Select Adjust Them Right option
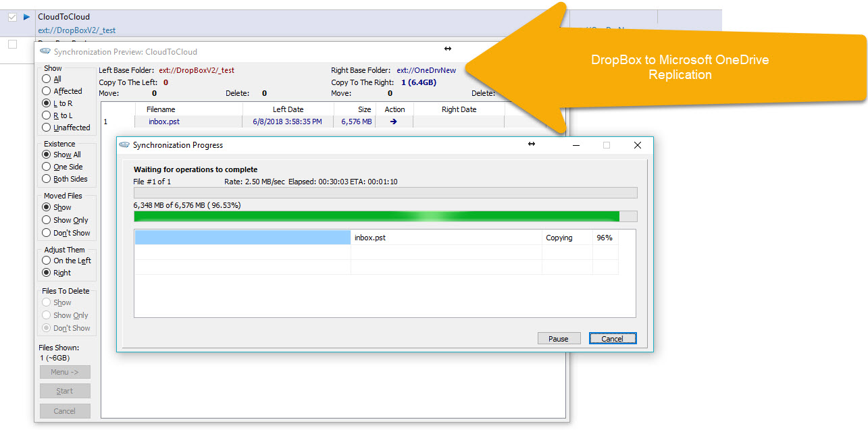868x430 pixels. (x=47, y=273)
